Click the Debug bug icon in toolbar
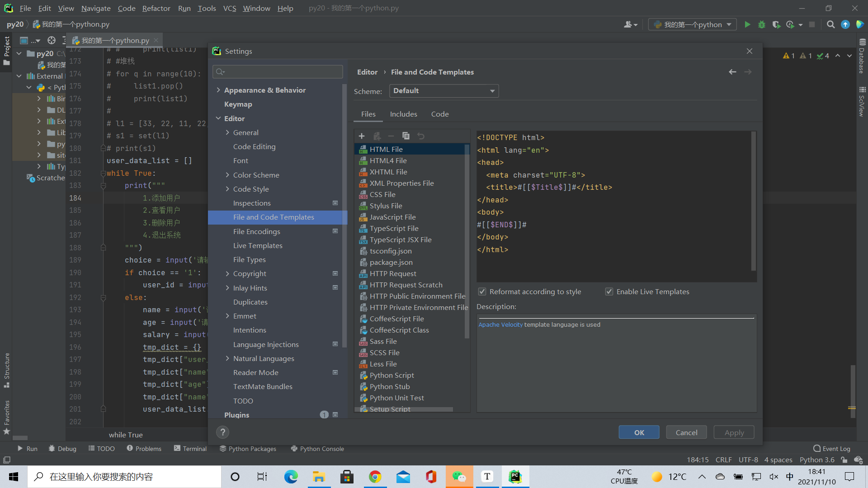The height and width of the screenshot is (488, 868). click(762, 24)
